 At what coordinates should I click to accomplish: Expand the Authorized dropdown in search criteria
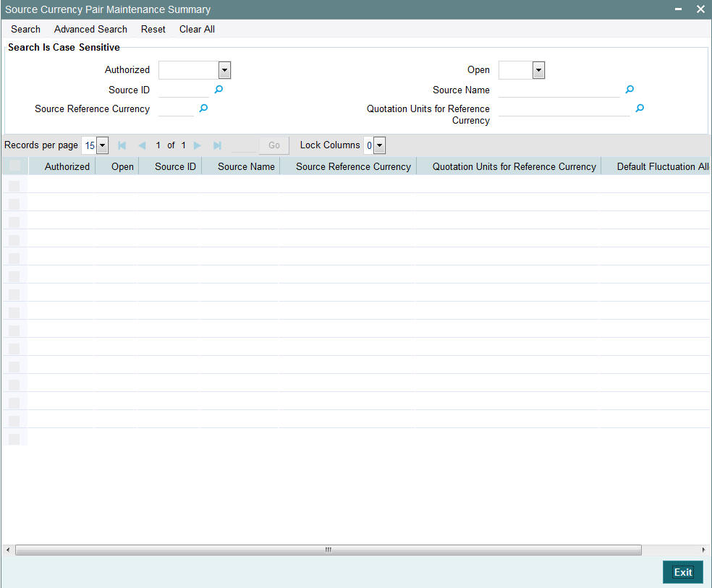point(224,70)
